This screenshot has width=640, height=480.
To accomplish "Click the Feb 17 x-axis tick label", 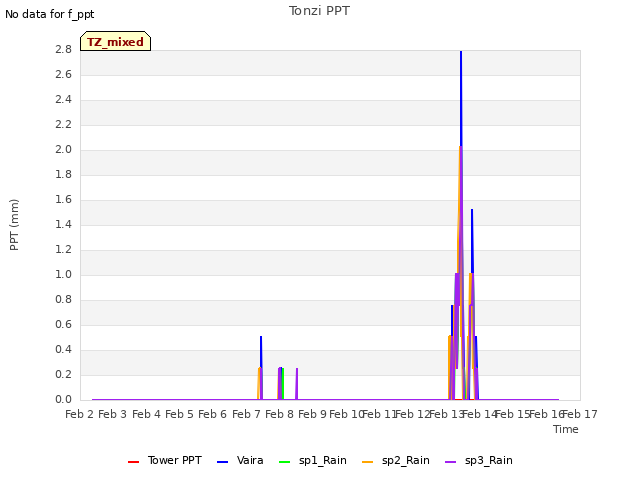I will click(580, 414).
